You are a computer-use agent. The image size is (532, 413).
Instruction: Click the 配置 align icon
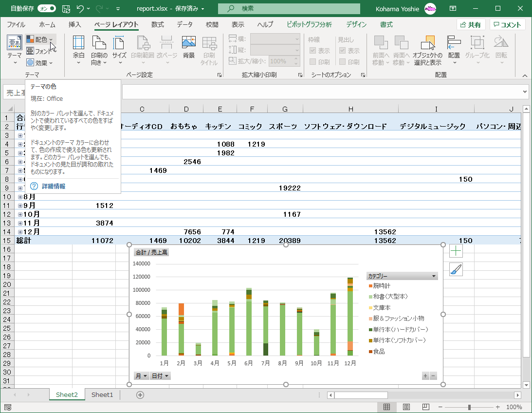(454, 44)
